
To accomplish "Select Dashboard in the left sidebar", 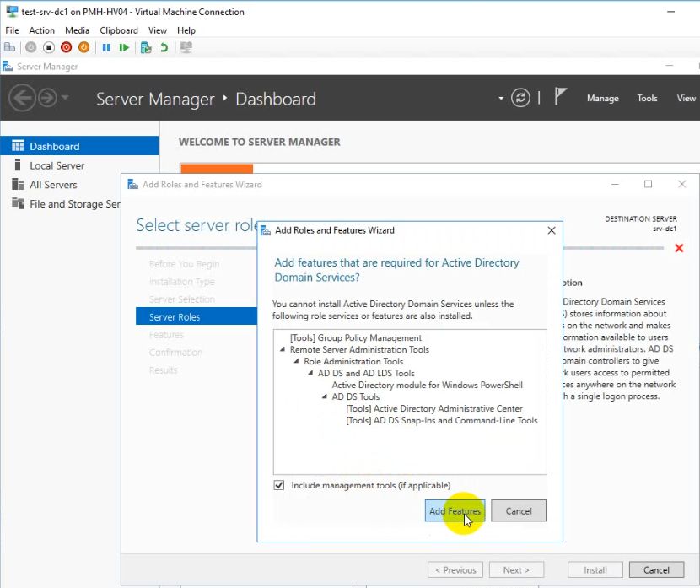I will (x=79, y=146).
